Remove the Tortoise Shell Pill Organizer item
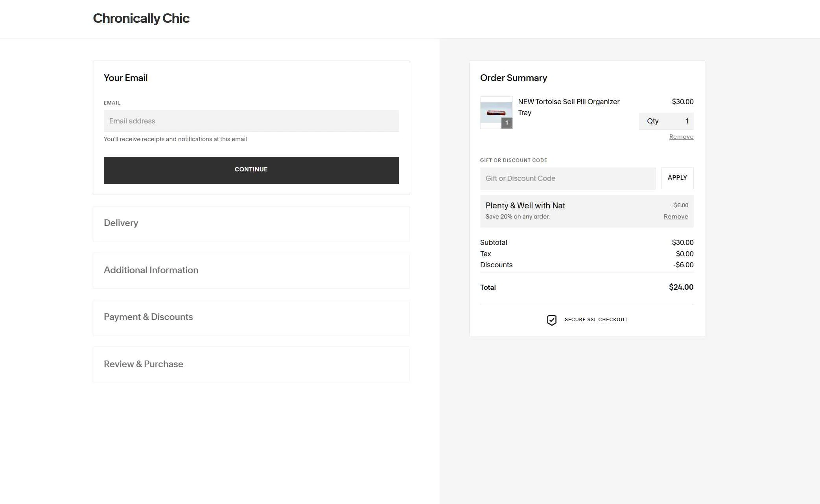The width and height of the screenshot is (820, 504). [681, 136]
